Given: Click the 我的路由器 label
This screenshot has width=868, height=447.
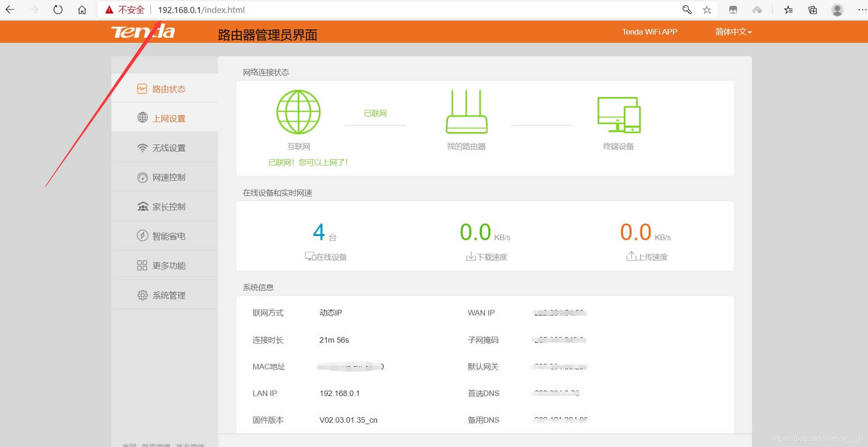Looking at the screenshot, I should tap(466, 147).
